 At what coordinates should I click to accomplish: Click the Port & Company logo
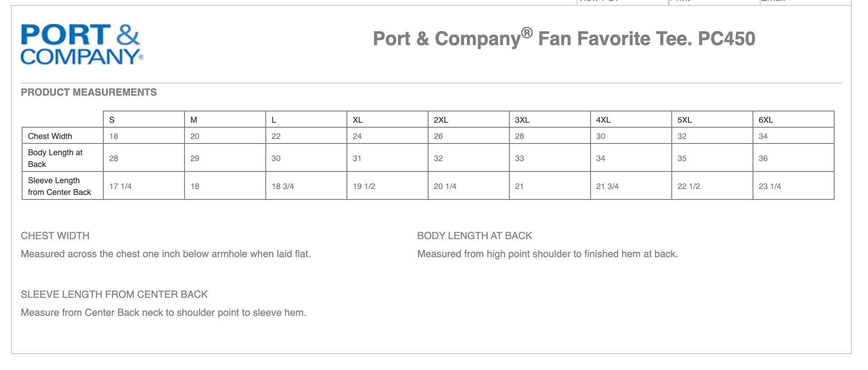coord(82,44)
